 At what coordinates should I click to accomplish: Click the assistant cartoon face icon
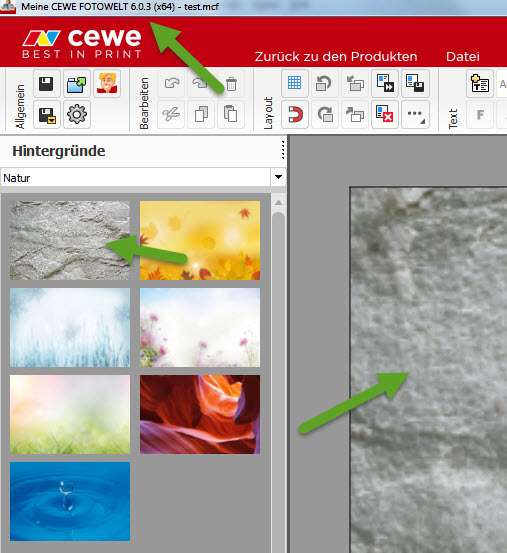click(x=107, y=84)
